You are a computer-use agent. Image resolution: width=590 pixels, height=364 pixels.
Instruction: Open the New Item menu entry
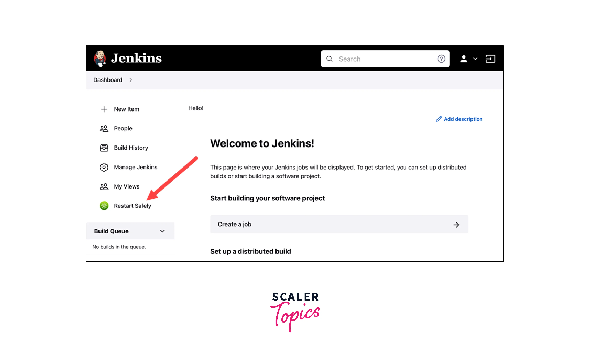[126, 109]
